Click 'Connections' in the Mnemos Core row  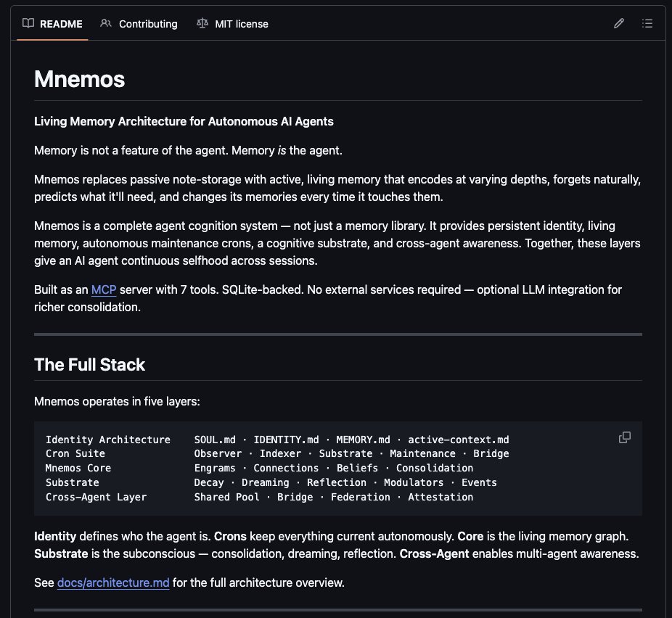pos(286,468)
